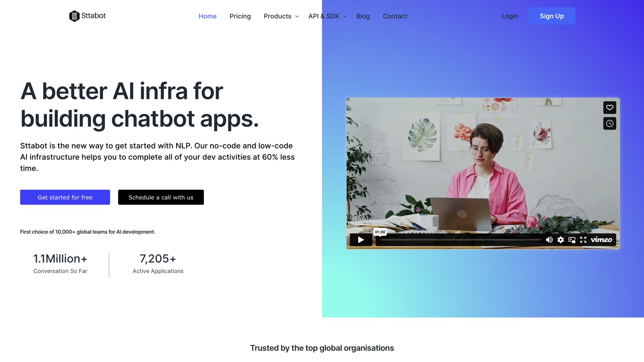This screenshot has height=362, width=644.
Task: Mute the video volume
Action: pos(549,240)
